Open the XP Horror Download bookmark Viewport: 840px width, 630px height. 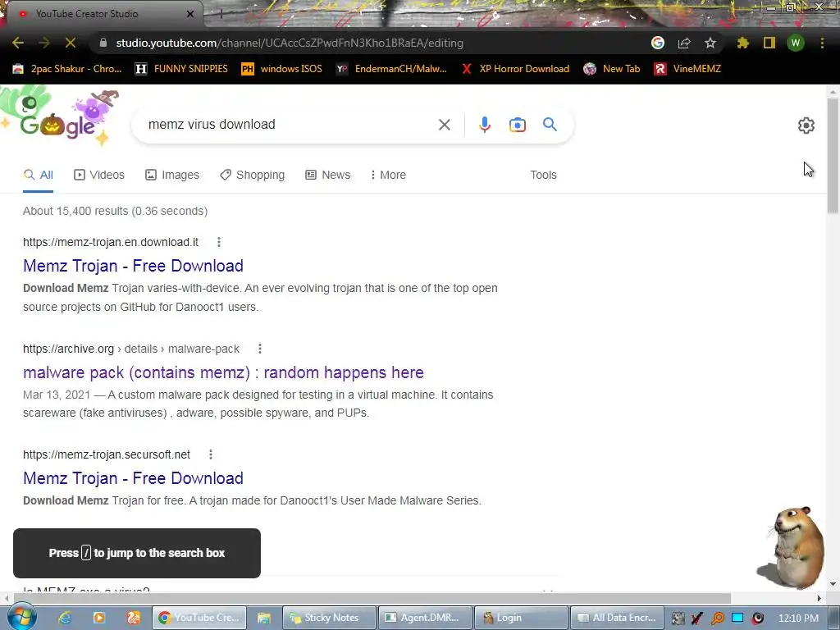click(x=515, y=69)
